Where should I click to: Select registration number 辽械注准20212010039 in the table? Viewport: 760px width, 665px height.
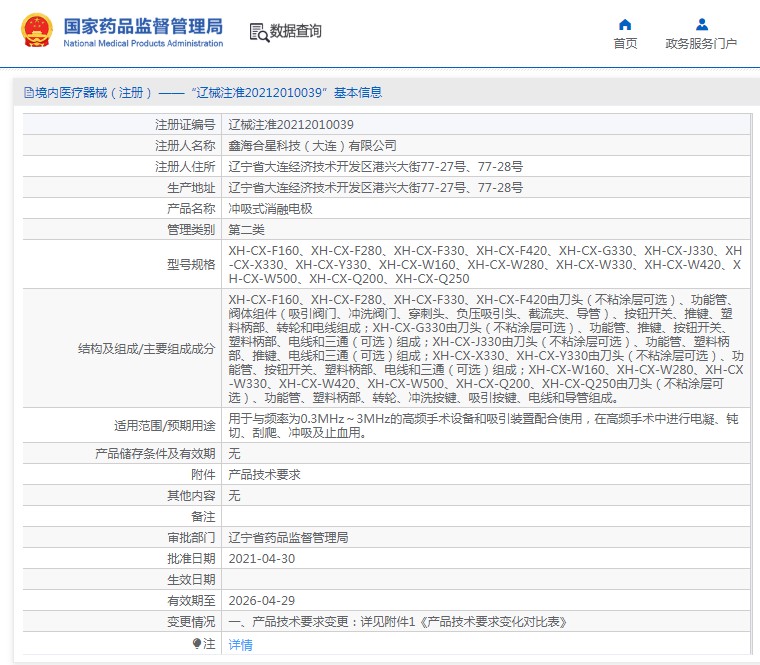point(291,125)
